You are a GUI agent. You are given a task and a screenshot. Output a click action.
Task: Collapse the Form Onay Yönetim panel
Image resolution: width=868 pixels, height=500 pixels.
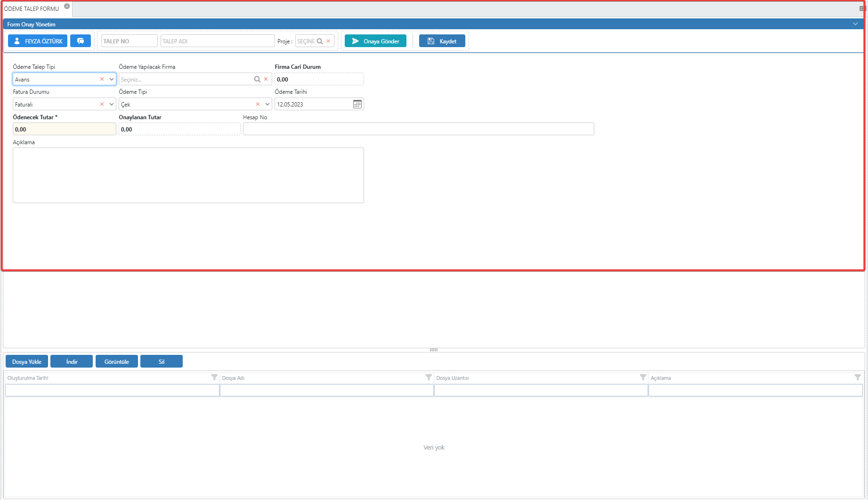point(855,24)
